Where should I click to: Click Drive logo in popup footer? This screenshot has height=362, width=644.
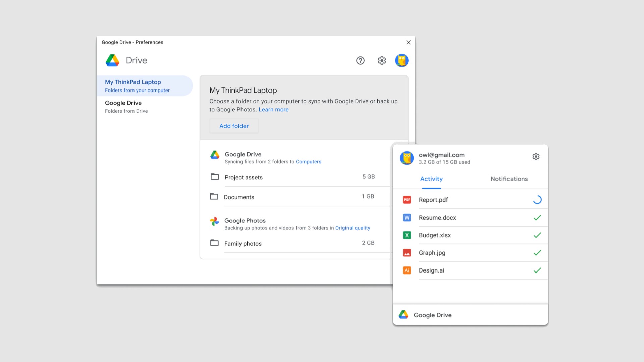point(404,315)
